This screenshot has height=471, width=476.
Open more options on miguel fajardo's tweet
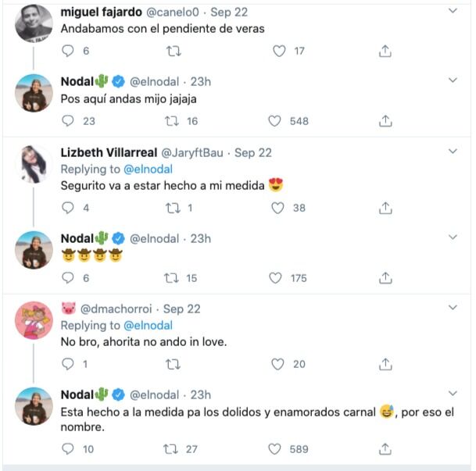point(453,11)
